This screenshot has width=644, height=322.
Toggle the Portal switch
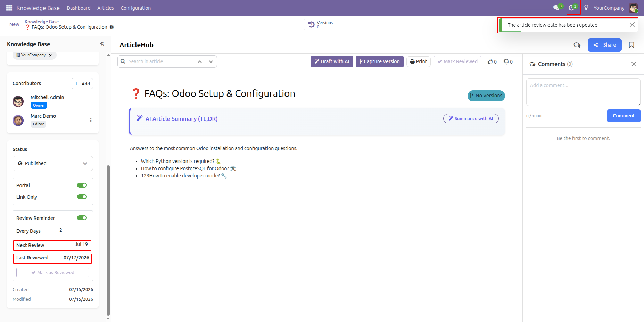(x=82, y=185)
